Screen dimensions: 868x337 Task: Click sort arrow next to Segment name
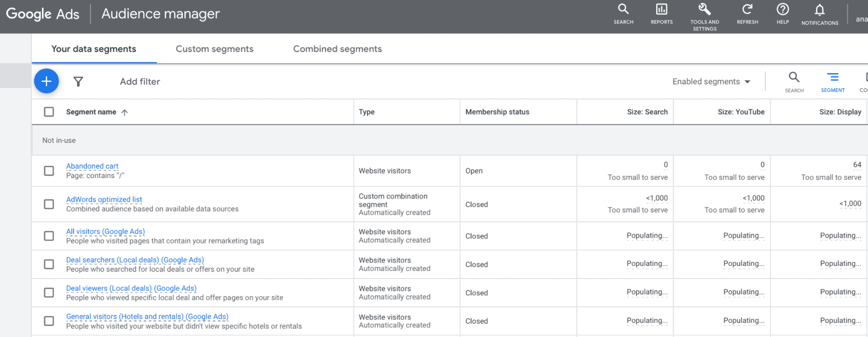click(x=124, y=112)
